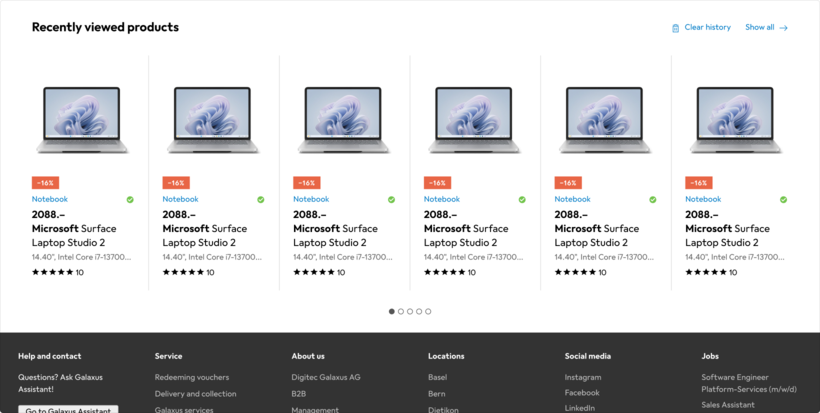Open the LinkedIn footer link
Viewport: 820px width, 413px height.
coord(580,408)
